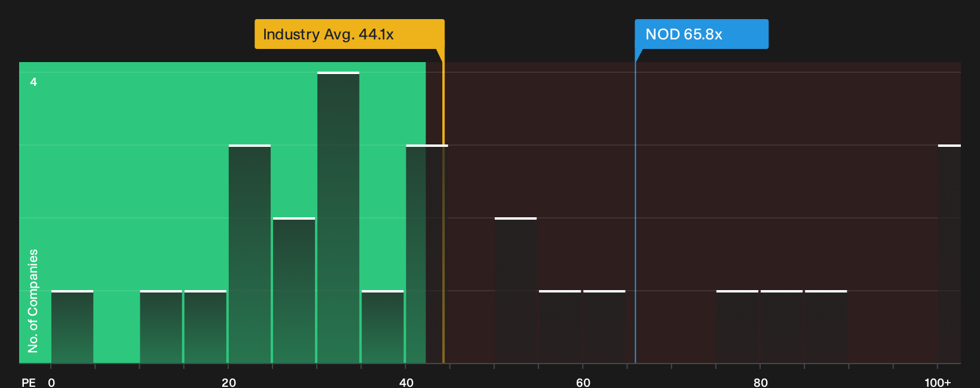980x388 pixels.
Task: Select the histogram bar for PE 20-25
Action: 250,254
